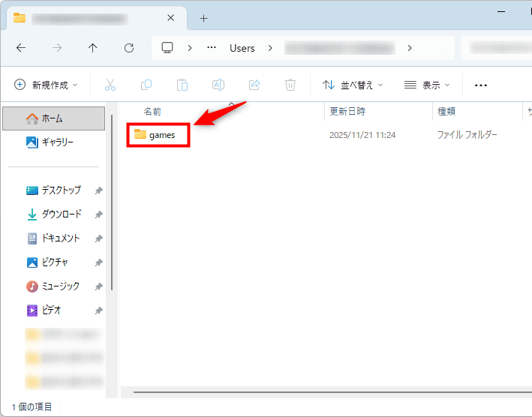The image size is (532, 417).
Task: Open ドキュメント quick access folder
Action: 53,238
